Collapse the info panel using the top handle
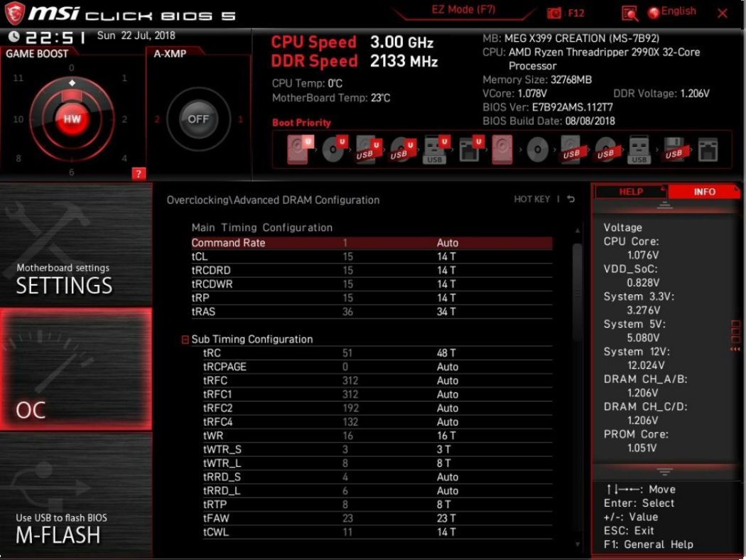 point(664,205)
